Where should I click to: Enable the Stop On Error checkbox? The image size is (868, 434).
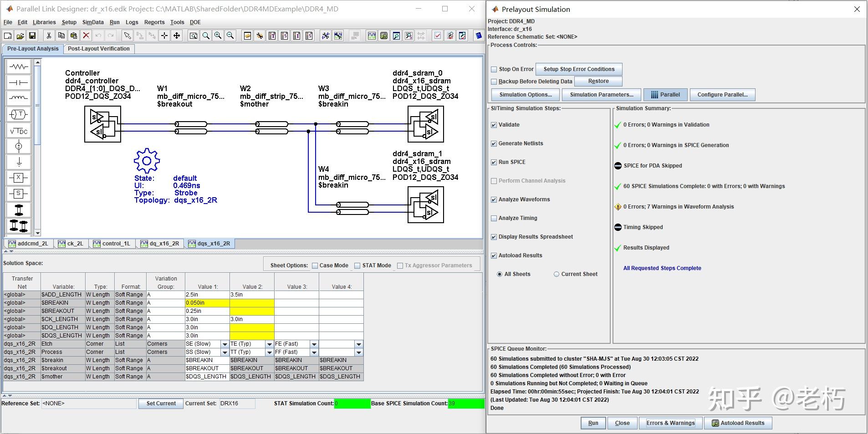494,69
